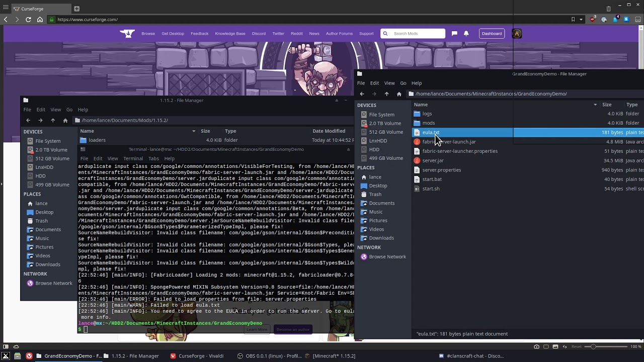Open the address bar history dropdown arrow
Image resolution: width=644 pixels, height=362 pixels.
[x=581, y=20]
